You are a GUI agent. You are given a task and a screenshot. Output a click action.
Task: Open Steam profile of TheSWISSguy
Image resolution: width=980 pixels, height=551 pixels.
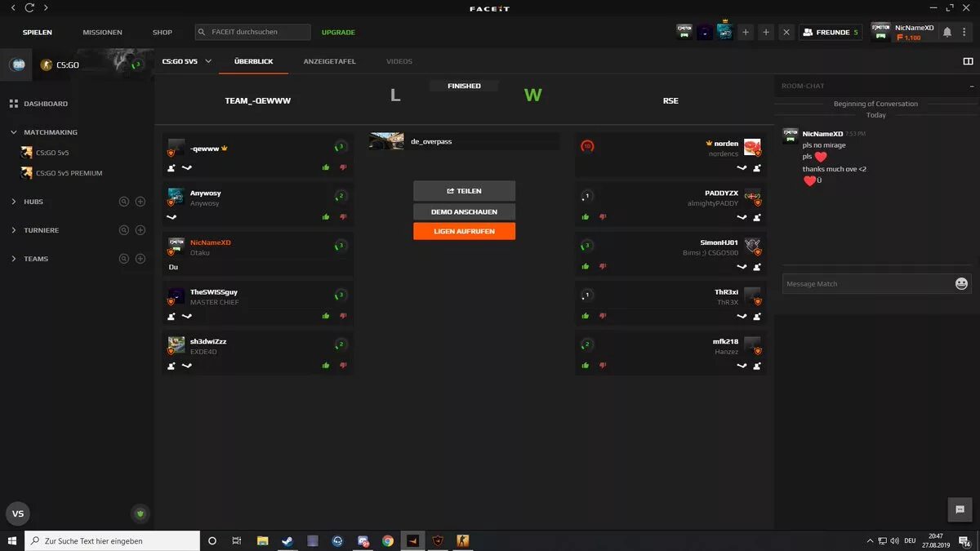pos(187,316)
